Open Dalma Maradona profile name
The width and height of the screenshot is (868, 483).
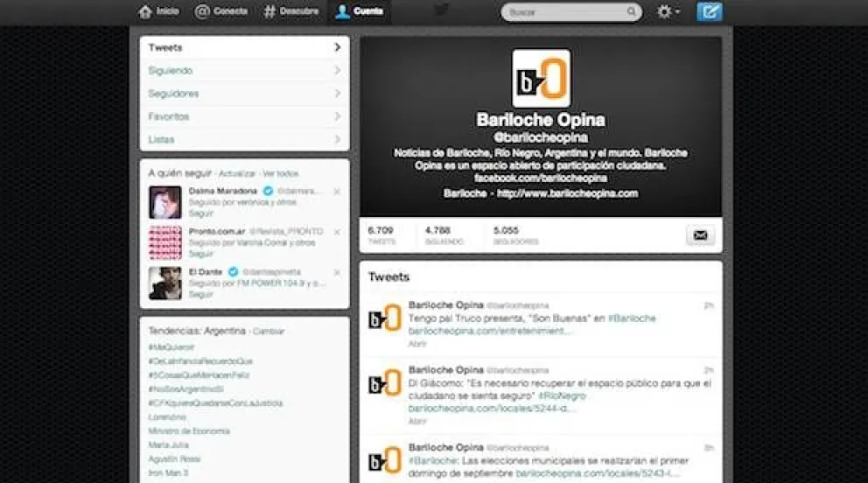pyautogui.click(x=223, y=191)
